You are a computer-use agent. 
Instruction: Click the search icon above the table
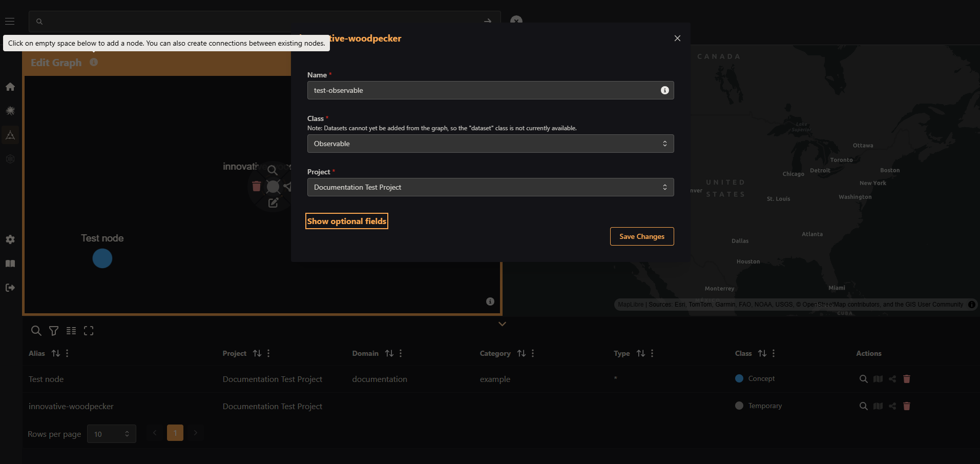[x=36, y=331]
